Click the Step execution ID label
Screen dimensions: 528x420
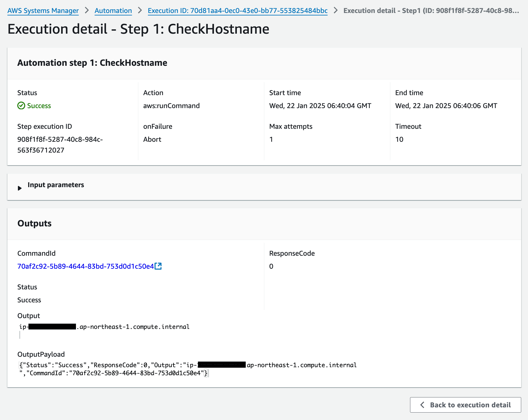pyautogui.click(x=44, y=126)
